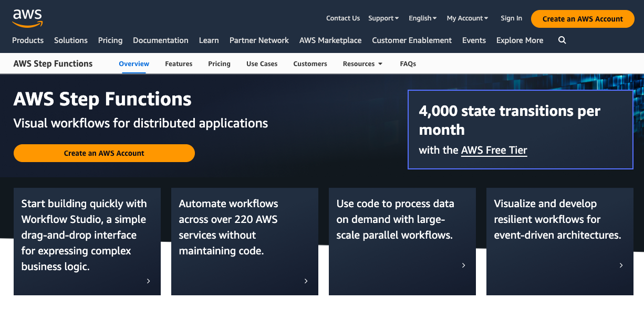
Task: Switch to the Features tab
Action: [179, 64]
